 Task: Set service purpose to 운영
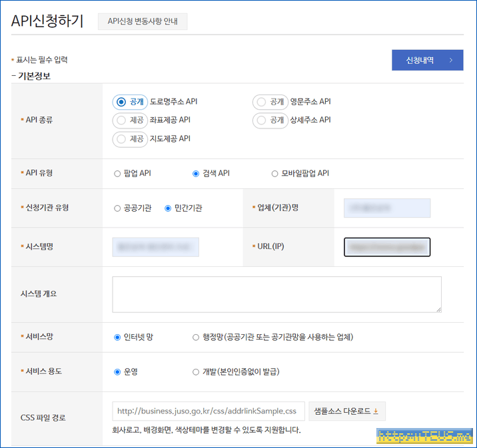tap(118, 372)
